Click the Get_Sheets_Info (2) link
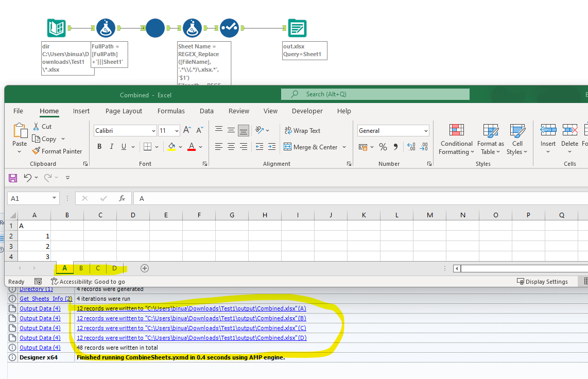The height and width of the screenshot is (379, 588). coord(45,299)
